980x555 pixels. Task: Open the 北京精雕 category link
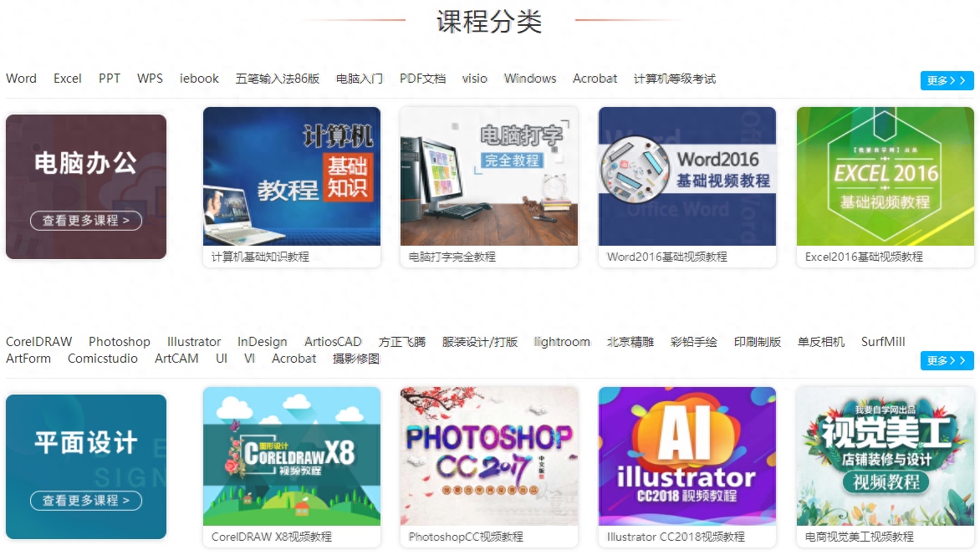630,342
